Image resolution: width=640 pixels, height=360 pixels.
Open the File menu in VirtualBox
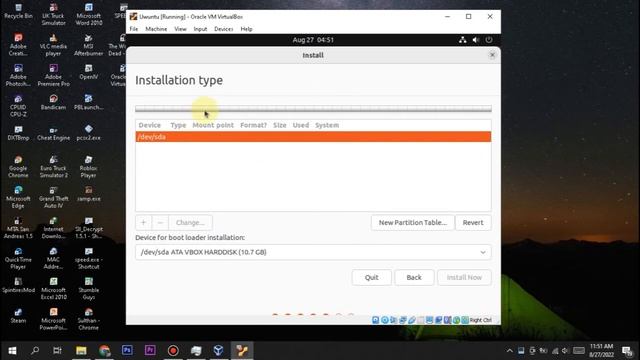[133, 29]
